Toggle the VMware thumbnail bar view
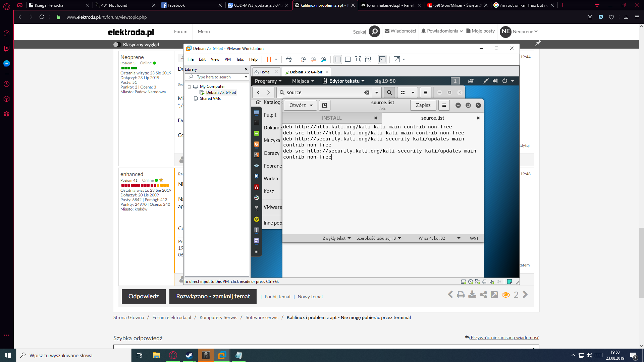Viewport: 644px width, 362px height. 348,59
